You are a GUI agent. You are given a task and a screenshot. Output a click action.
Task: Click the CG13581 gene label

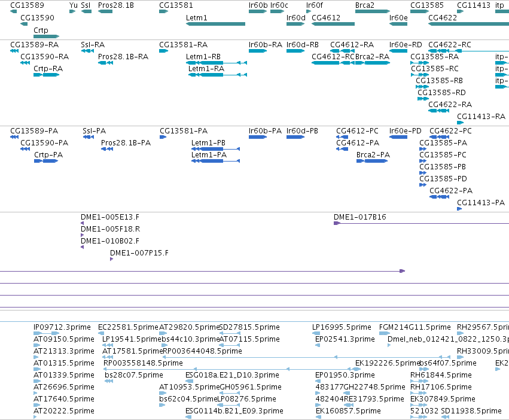[x=176, y=5]
